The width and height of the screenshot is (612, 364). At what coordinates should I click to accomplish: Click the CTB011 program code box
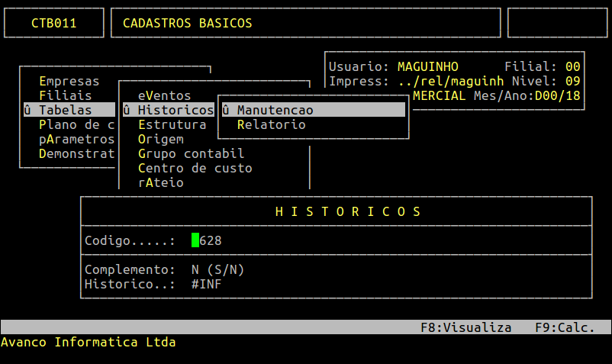[x=53, y=23]
